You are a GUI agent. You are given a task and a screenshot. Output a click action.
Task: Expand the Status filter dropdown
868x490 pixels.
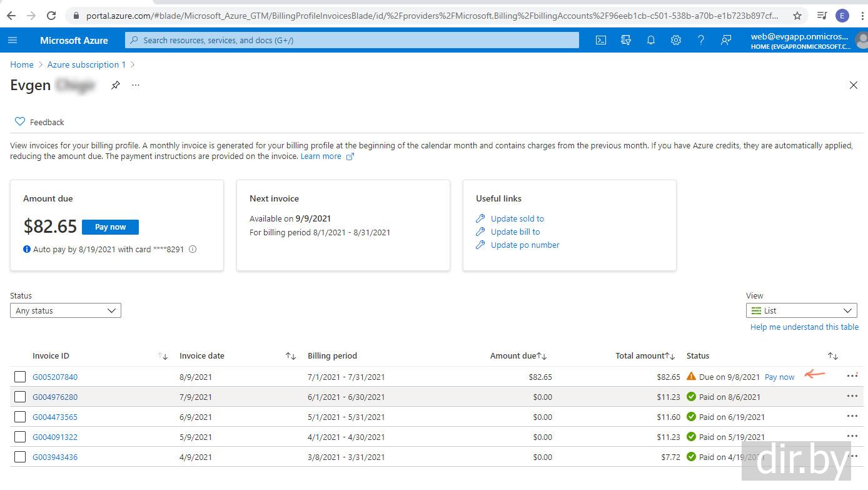tap(66, 310)
